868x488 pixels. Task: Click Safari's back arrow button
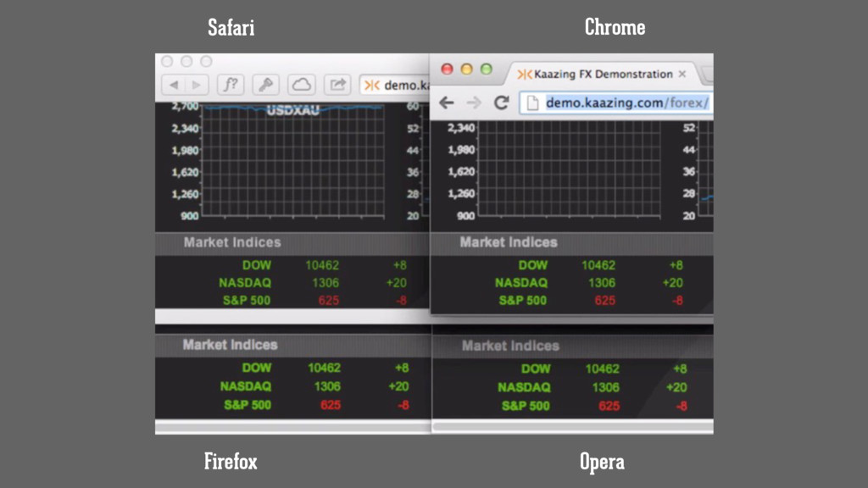click(x=174, y=85)
